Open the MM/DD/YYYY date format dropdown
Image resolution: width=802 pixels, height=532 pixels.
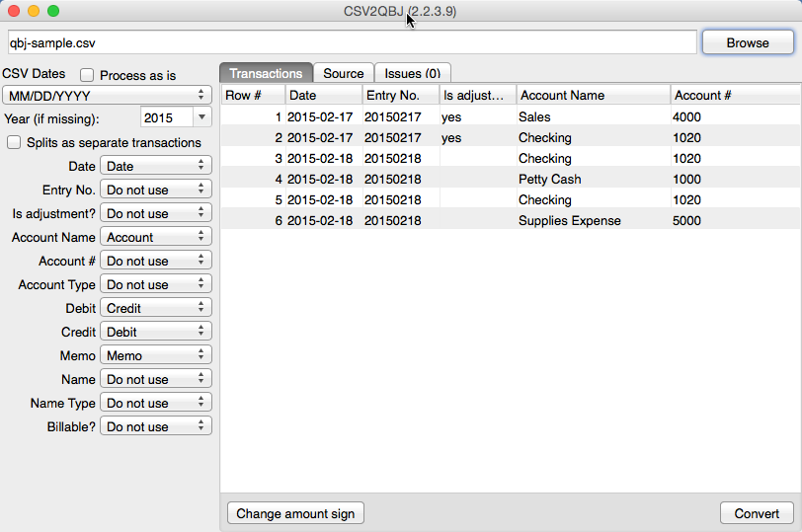tap(107, 95)
